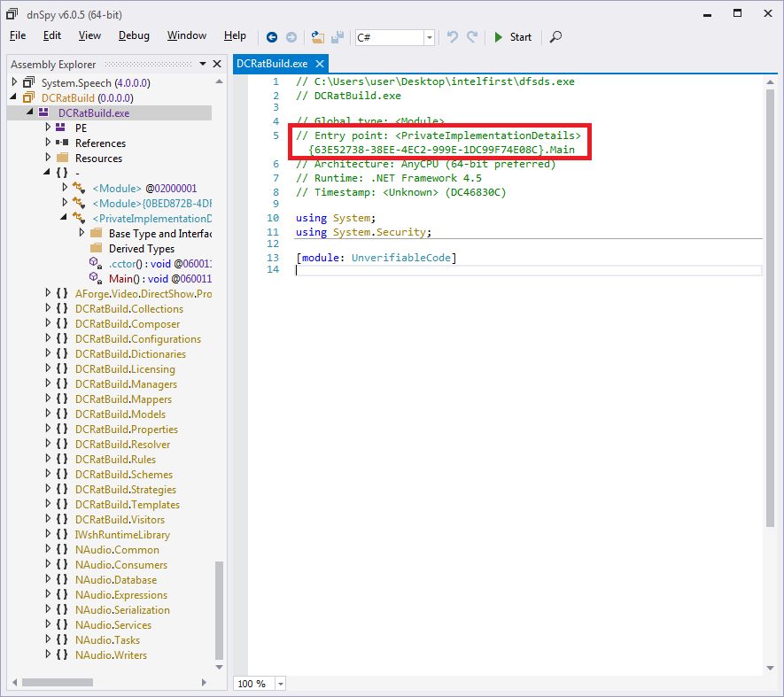
Task: Collapse the <PrivateImplementationDetails> type node
Action: (64, 218)
